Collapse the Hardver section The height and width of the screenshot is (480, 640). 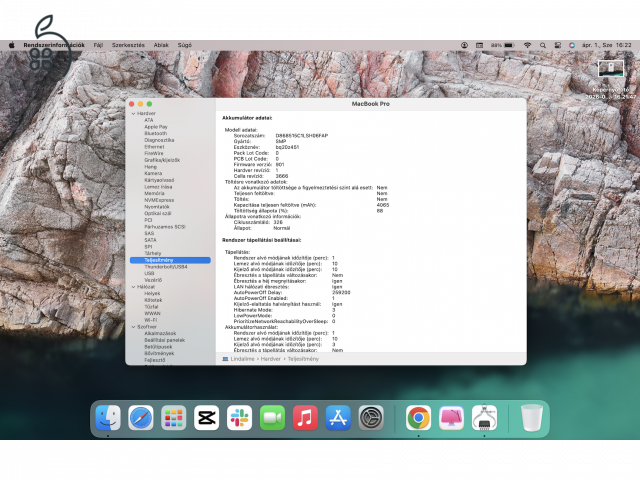(x=133, y=113)
